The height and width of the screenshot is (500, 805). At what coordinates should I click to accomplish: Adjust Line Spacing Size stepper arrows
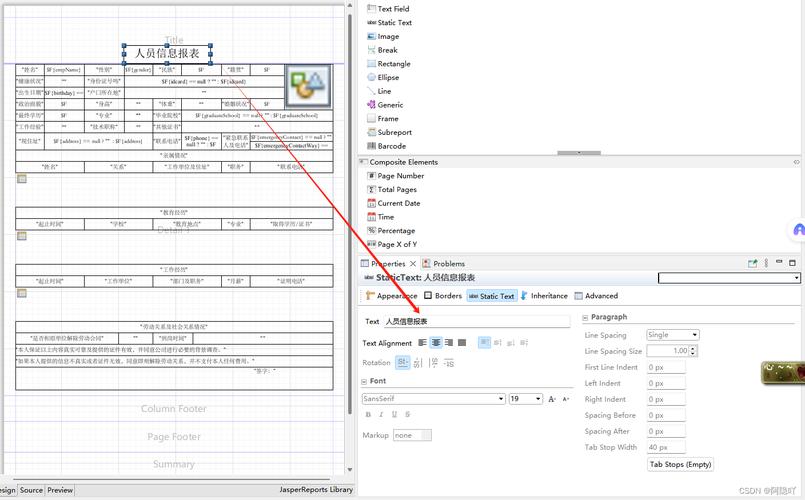(x=693, y=351)
